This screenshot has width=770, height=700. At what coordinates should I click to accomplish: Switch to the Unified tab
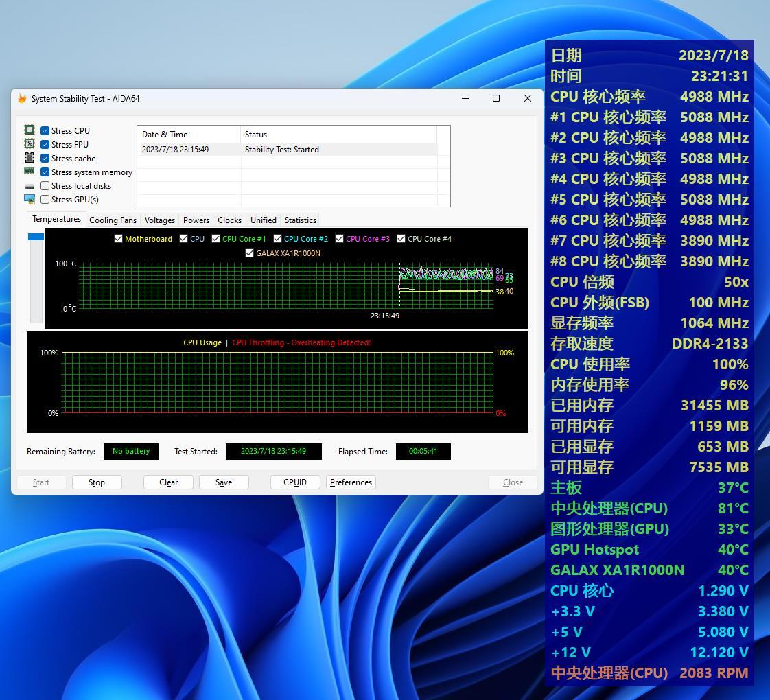click(264, 220)
